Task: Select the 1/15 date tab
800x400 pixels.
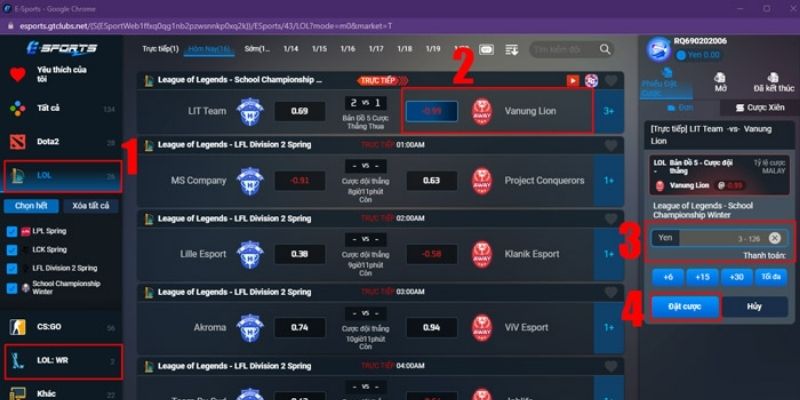Action: pyautogui.click(x=319, y=49)
